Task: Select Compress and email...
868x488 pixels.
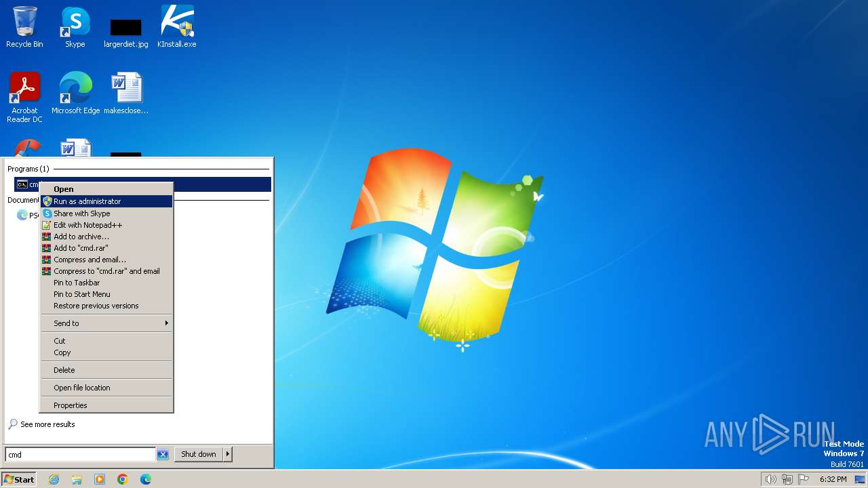Action: click(x=106, y=259)
